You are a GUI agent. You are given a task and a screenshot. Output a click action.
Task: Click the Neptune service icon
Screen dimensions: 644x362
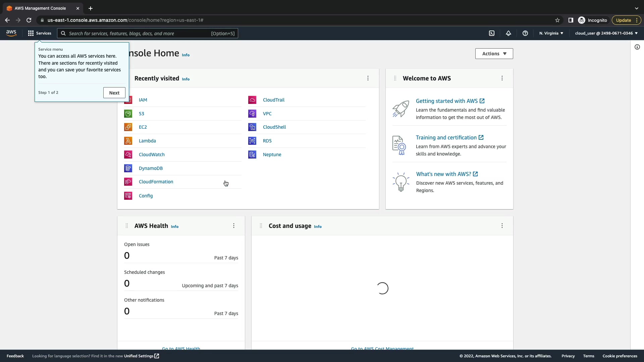pyautogui.click(x=252, y=155)
